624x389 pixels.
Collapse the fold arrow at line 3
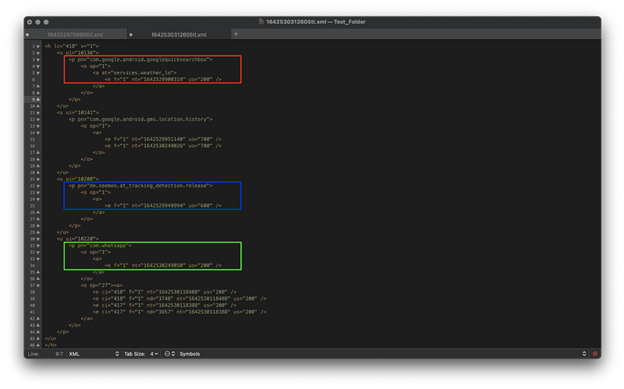[x=38, y=60]
